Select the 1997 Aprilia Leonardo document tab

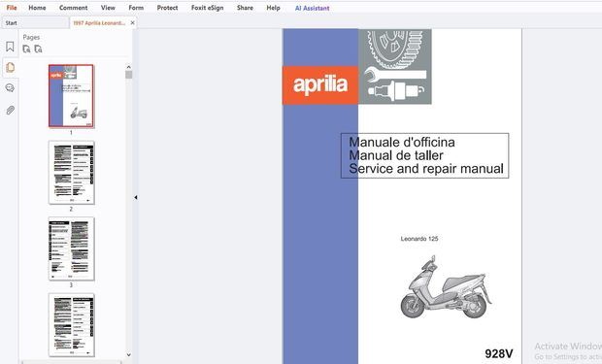(x=99, y=23)
